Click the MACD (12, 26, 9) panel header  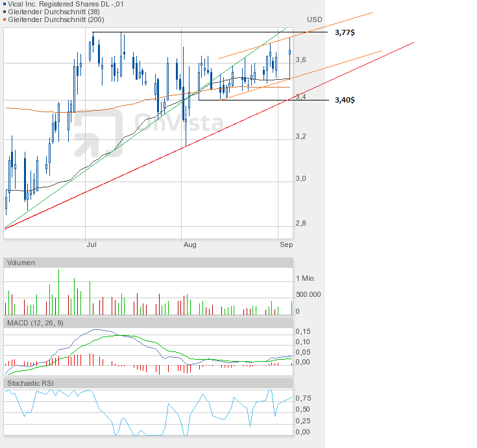pyautogui.click(x=35, y=323)
